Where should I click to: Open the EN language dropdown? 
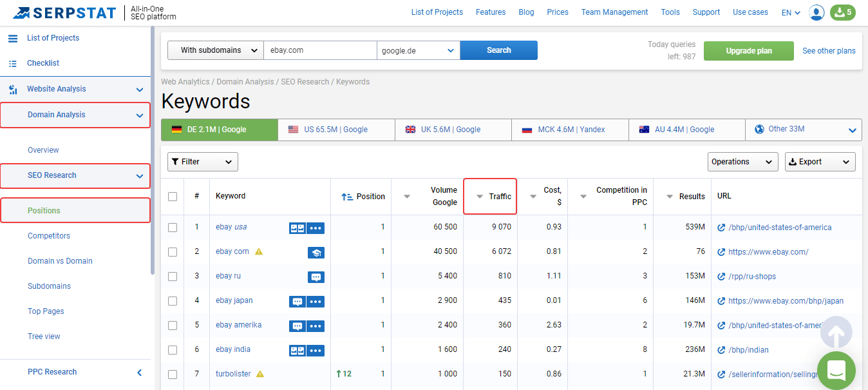(791, 12)
